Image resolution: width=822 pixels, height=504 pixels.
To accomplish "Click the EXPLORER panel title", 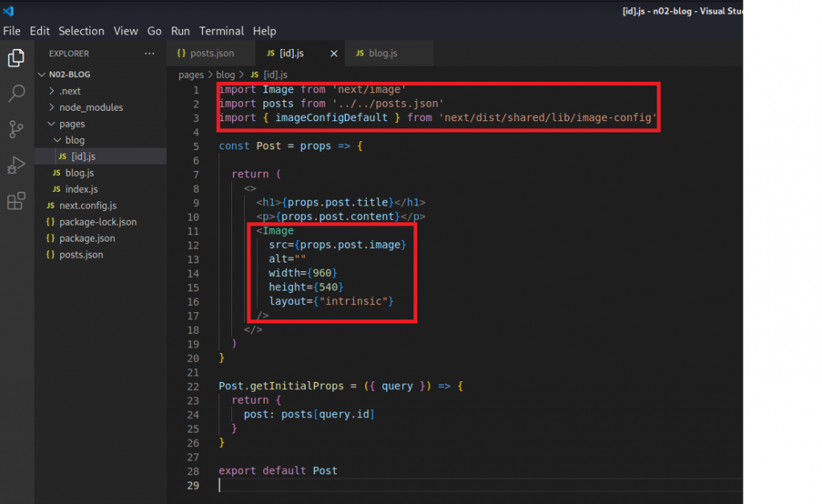I will 69,54.
